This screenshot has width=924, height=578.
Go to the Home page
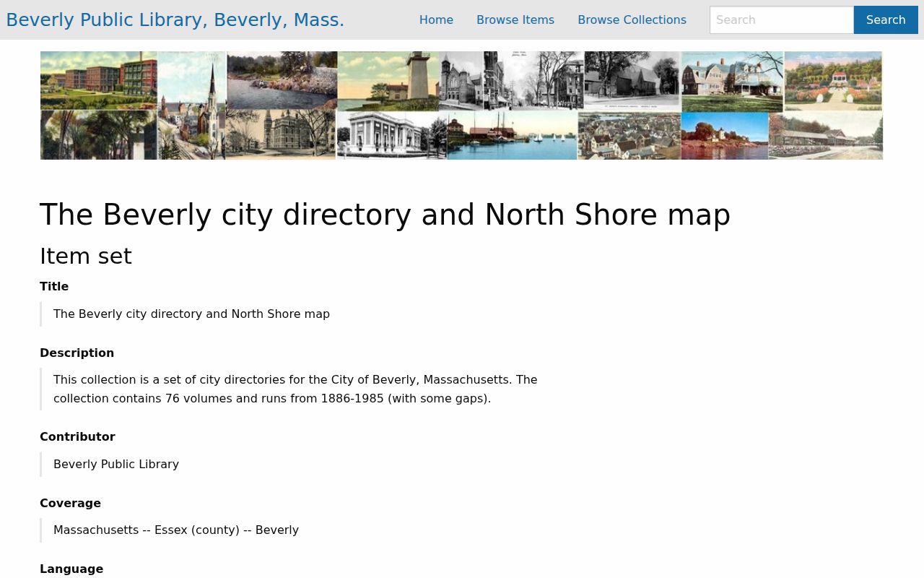tap(436, 20)
